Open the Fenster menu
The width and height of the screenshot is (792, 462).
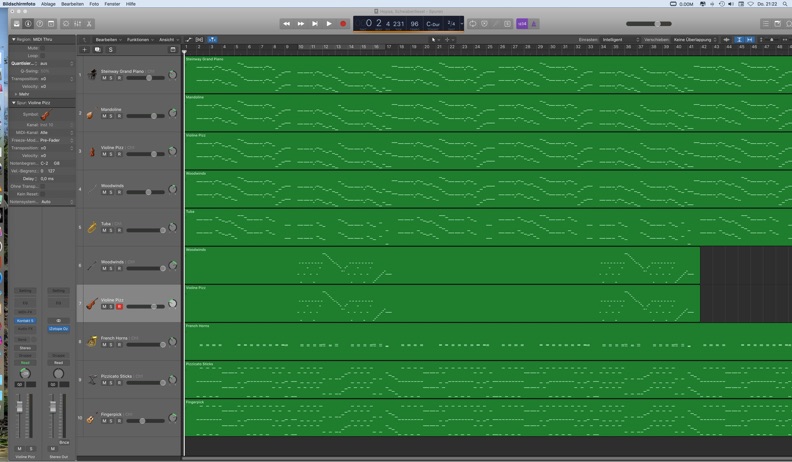[112, 4]
